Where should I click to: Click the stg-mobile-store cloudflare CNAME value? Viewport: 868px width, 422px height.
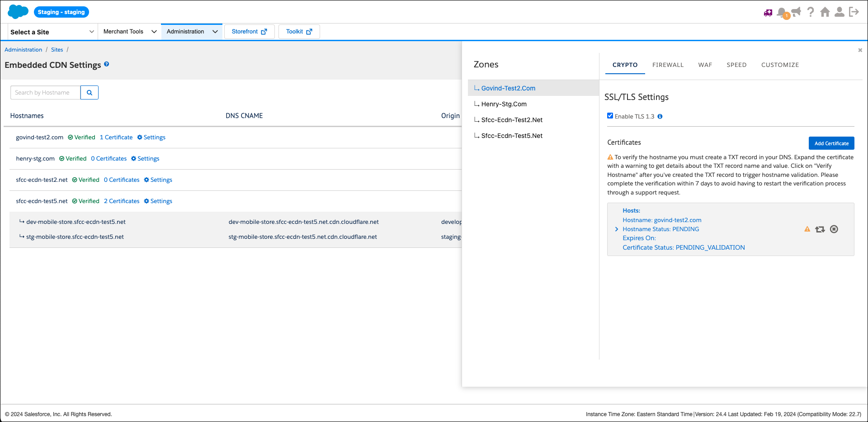pyautogui.click(x=303, y=237)
